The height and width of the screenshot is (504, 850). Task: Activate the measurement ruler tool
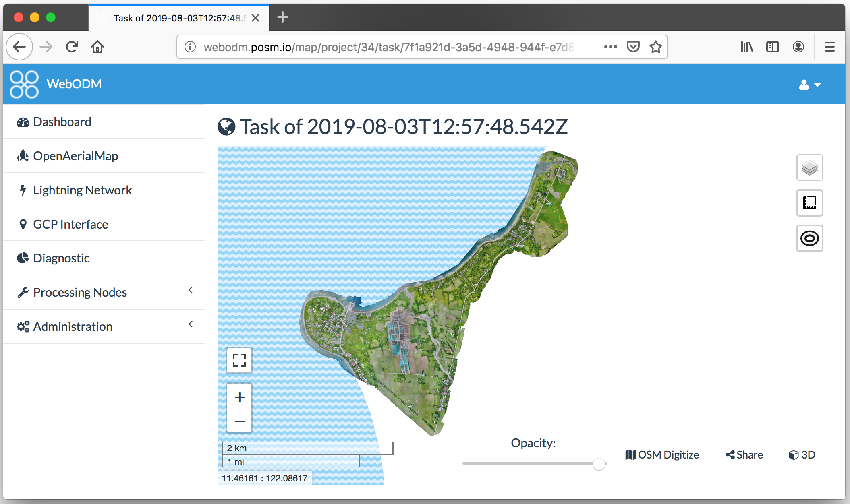809,203
